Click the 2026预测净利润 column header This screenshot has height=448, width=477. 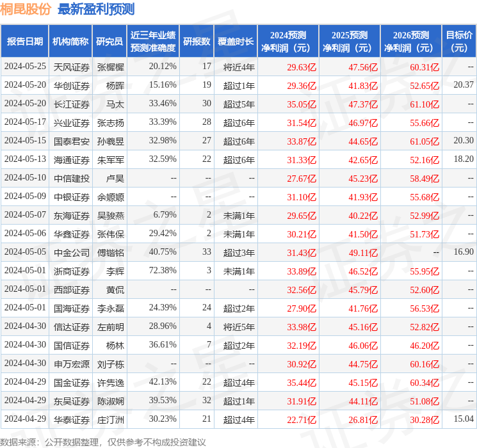411,42
